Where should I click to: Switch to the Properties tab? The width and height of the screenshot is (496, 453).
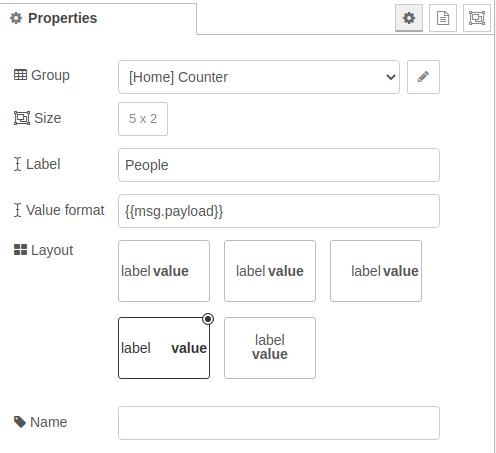98,18
